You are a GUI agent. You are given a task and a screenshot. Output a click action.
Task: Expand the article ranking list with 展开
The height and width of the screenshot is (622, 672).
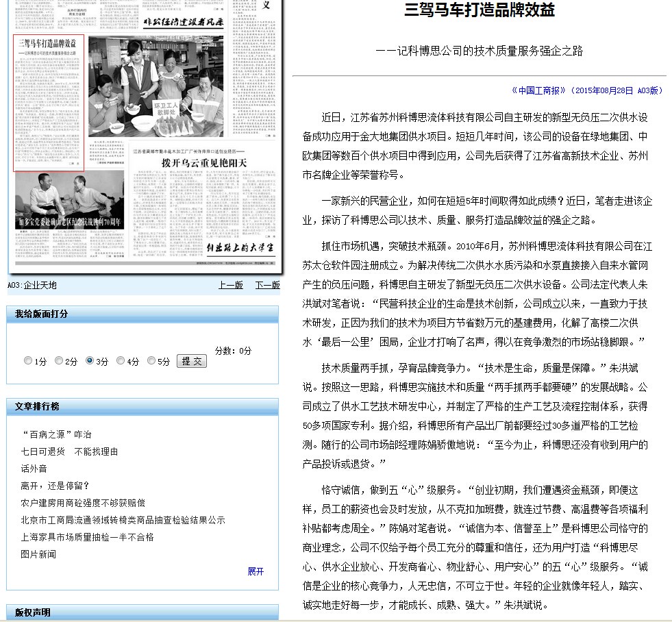256,571
